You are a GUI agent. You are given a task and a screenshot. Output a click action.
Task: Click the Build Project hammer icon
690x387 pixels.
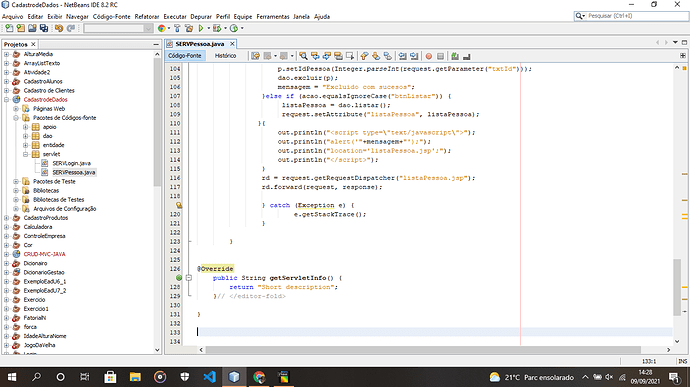coord(177,28)
